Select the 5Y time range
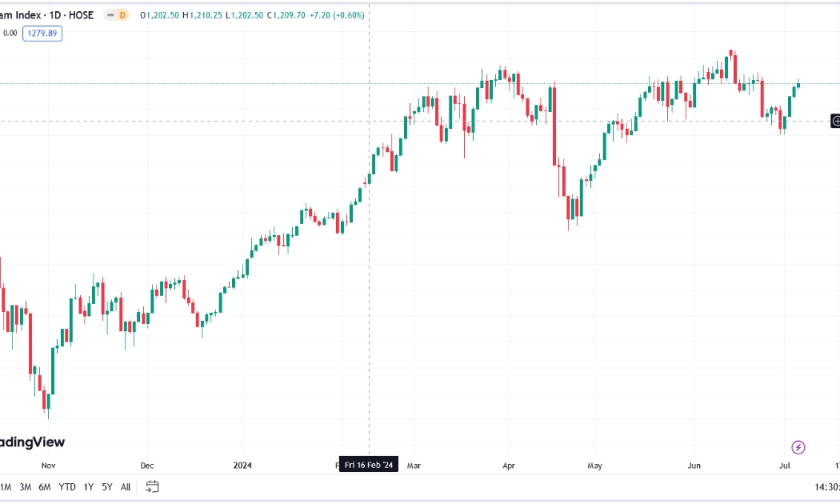The image size is (840, 504). 107,487
